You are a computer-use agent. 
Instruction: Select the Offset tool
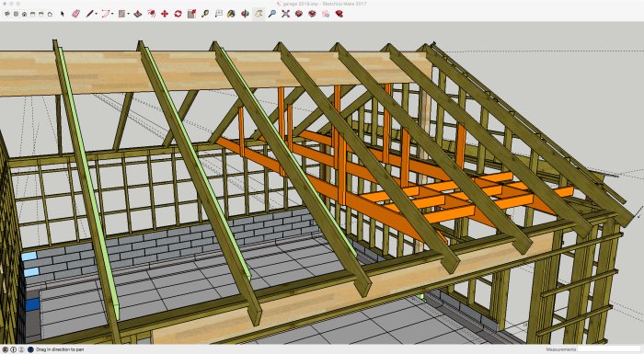pos(151,14)
